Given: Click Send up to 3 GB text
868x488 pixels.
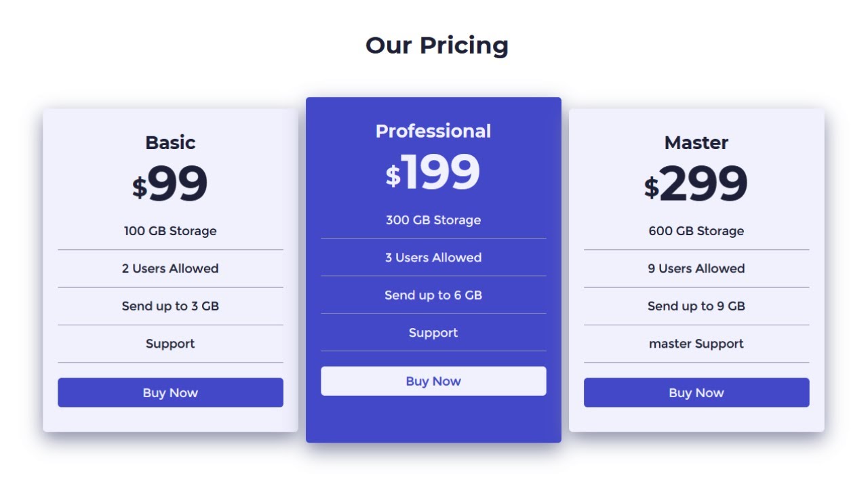Looking at the screenshot, I should pyautogui.click(x=170, y=306).
